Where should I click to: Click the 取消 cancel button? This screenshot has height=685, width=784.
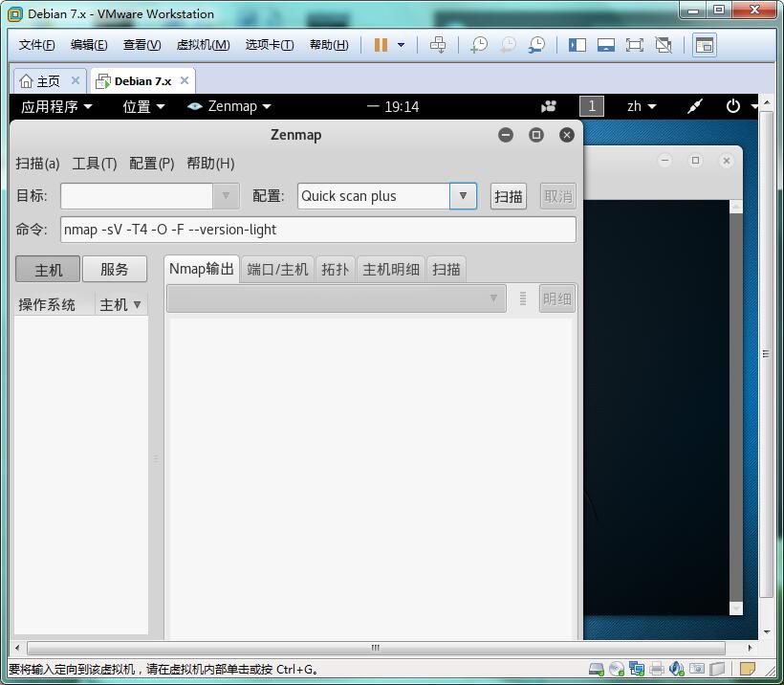click(x=558, y=196)
